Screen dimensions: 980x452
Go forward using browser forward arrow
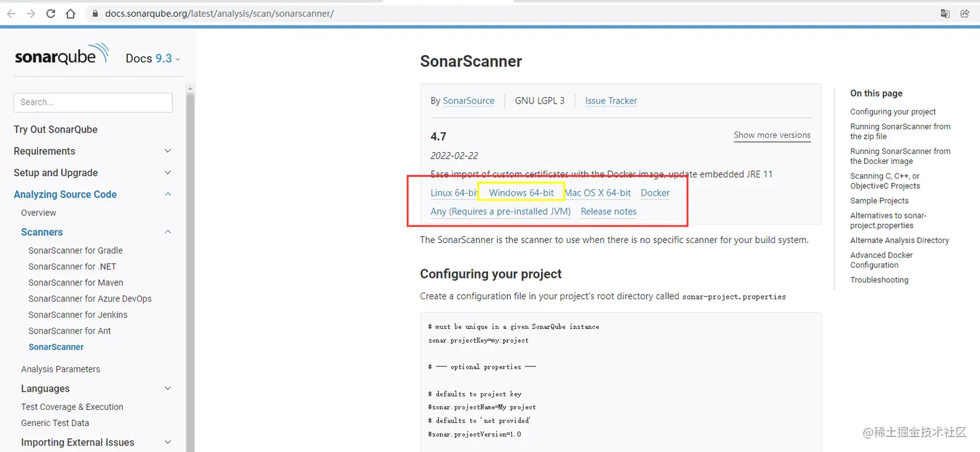pyautogui.click(x=30, y=13)
